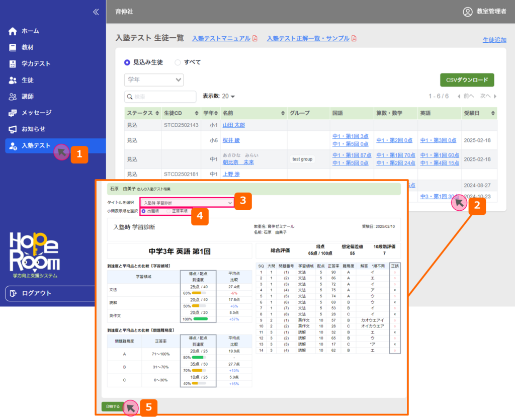Screen dimensions: 515x420
Task: Open the タイトルを選択 dropdown
Action: [187, 202]
